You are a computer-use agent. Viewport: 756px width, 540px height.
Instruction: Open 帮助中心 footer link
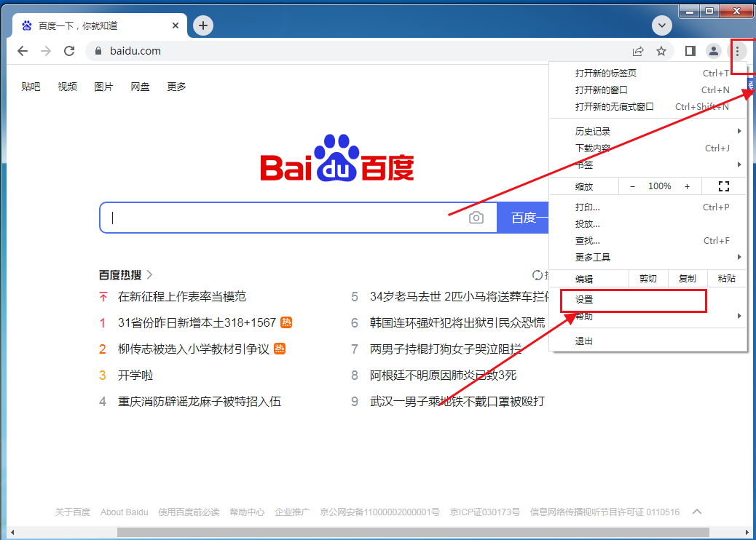pyautogui.click(x=248, y=512)
